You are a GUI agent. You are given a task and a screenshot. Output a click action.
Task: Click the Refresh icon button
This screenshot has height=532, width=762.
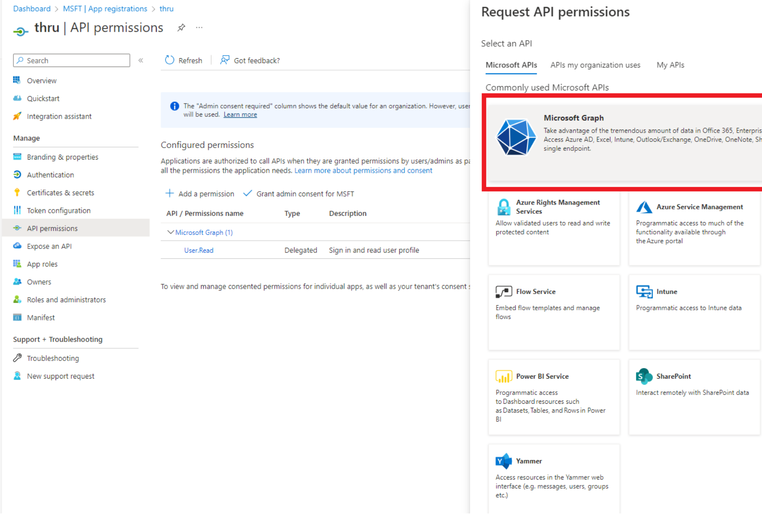click(170, 60)
